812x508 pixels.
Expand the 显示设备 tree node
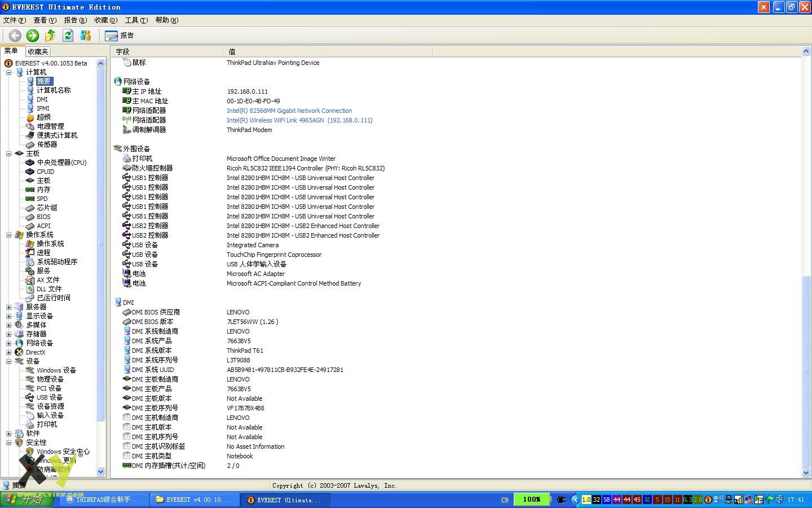pyautogui.click(x=9, y=316)
